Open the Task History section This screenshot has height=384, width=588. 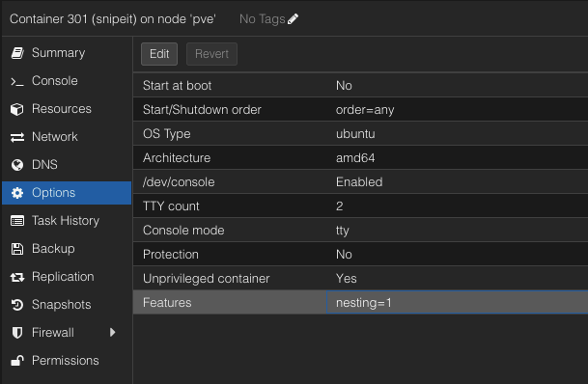pyautogui.click(x=67, y=221)
